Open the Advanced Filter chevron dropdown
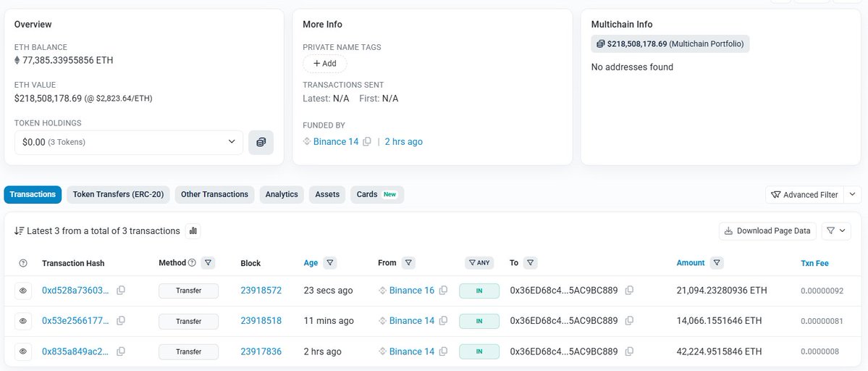The image size is (868, 371). coord(854,194)
